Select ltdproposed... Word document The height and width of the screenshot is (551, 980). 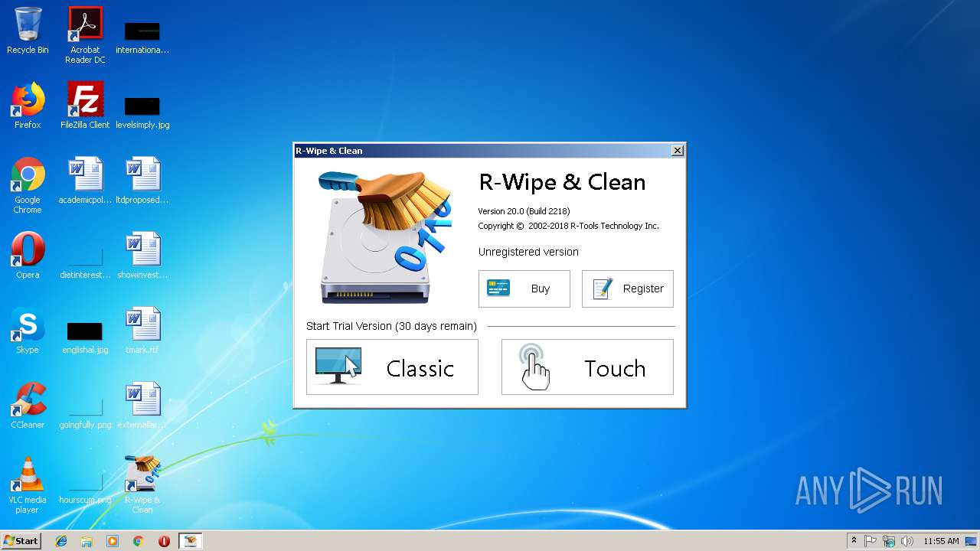pyautogui.click(x=142, y=181)
